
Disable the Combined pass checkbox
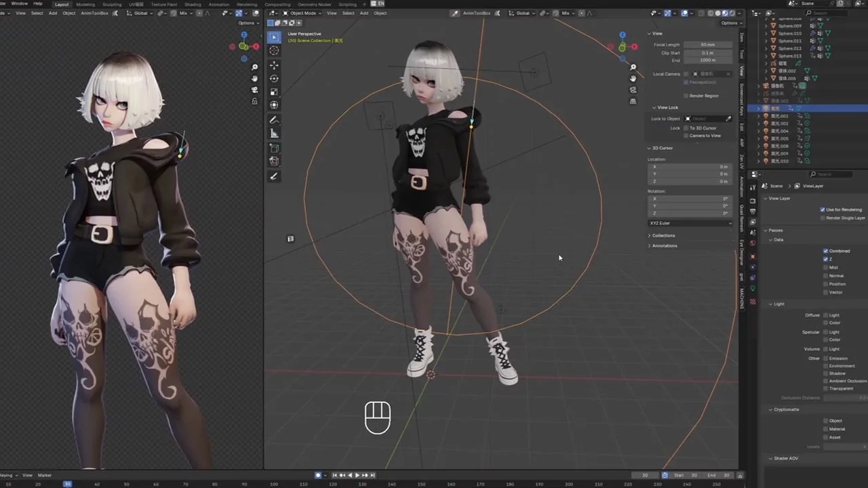pos(825,251)
